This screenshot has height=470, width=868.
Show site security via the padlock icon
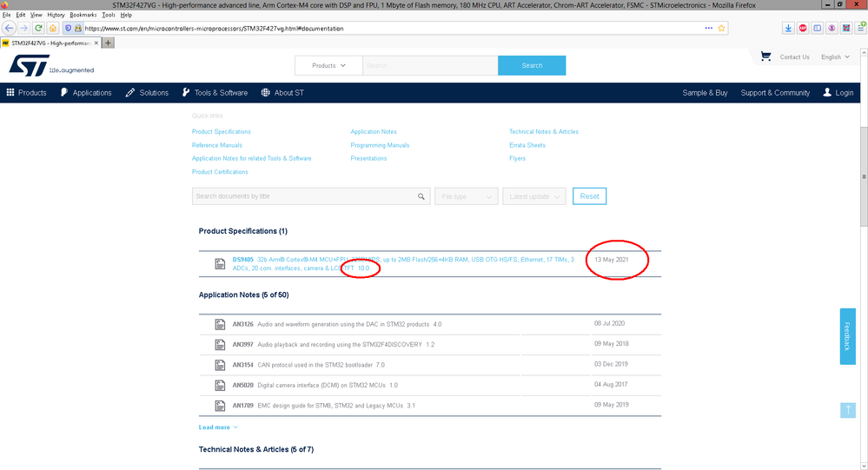point(77,28)
